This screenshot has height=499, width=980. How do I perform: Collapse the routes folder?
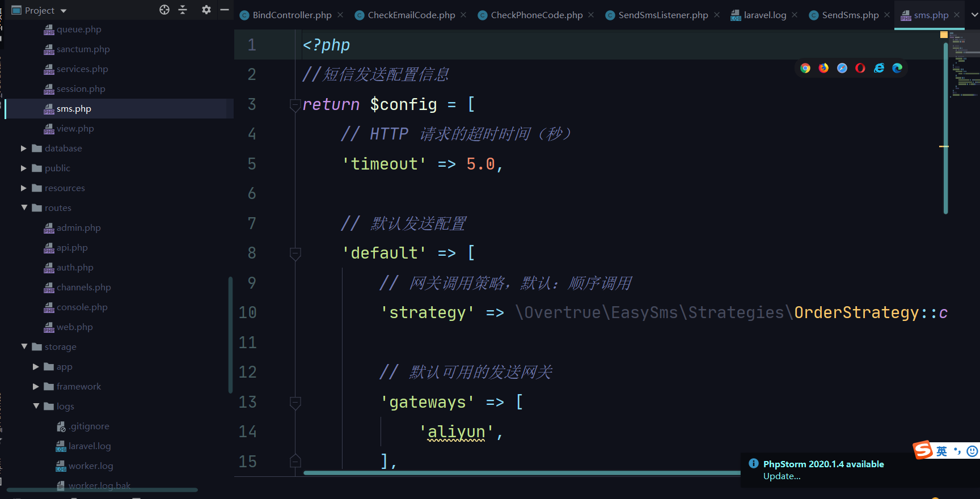pos(24,208)
